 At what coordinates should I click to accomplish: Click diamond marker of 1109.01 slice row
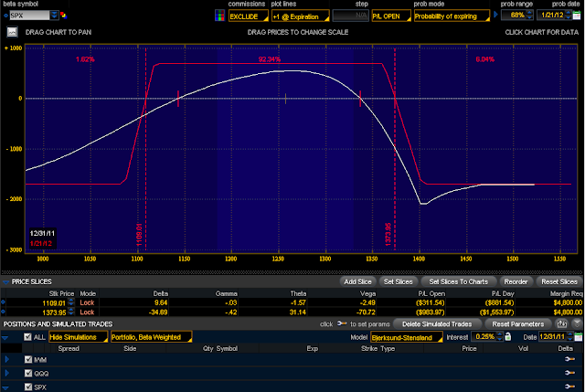[4, 302]
